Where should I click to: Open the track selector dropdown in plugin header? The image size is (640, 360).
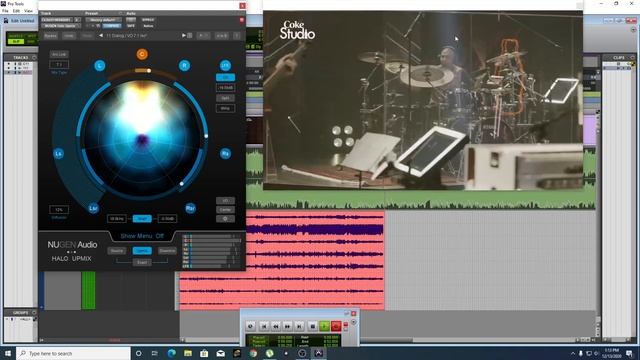click(x=57, y=20)
